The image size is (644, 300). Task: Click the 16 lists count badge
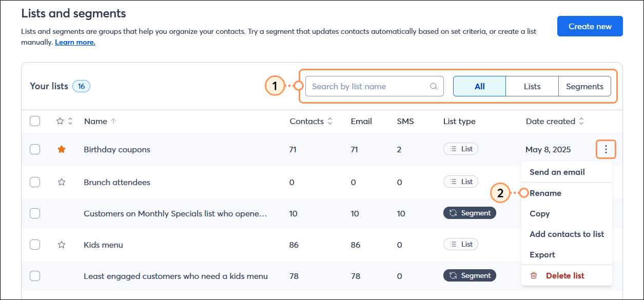(81, 86)
